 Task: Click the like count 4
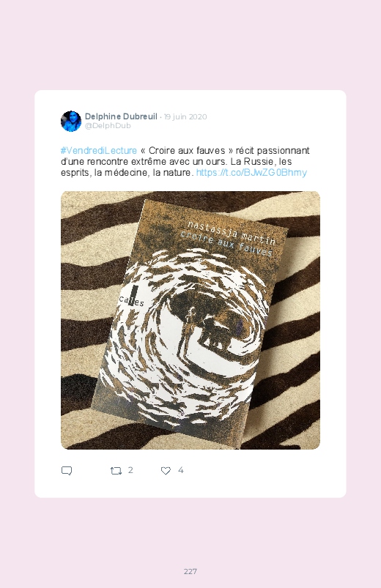180,470
